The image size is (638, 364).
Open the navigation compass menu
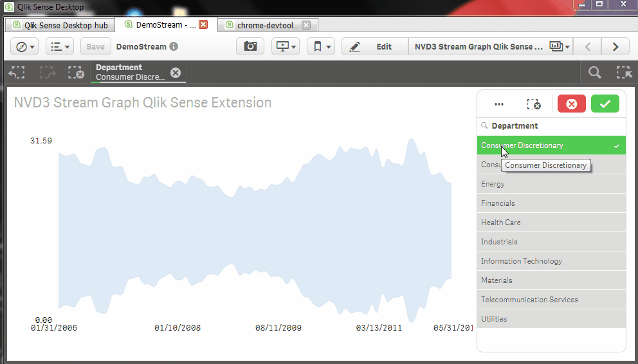click(24, 47)
